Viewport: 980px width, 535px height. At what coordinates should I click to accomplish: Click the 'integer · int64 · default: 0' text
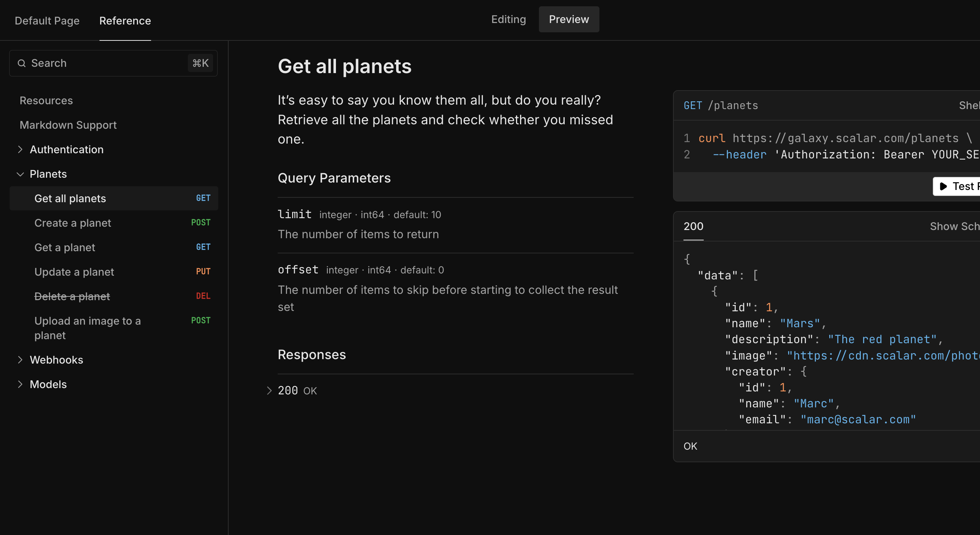point(385,270)
